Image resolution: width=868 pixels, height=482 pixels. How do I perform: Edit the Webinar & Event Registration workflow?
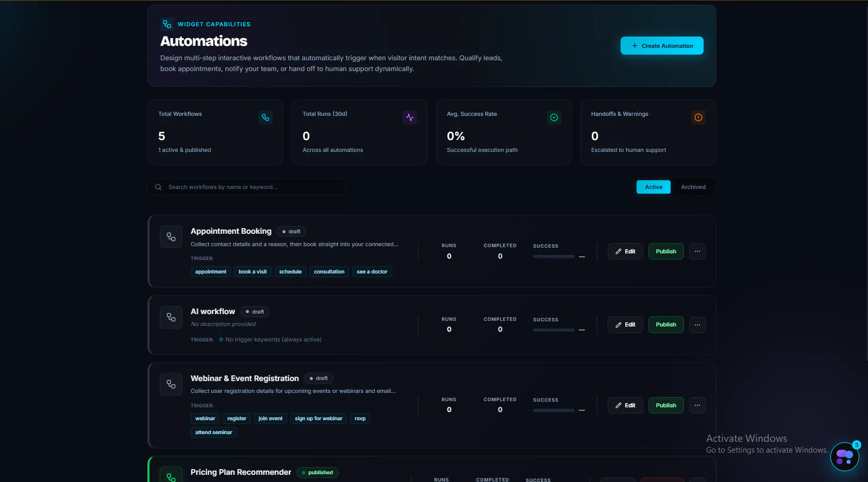(625, 405)
